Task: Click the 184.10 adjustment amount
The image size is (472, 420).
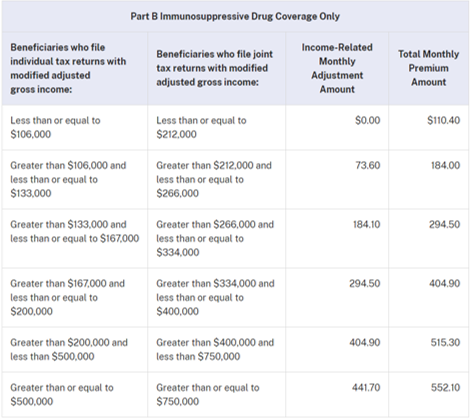Action: [x=367, y=224]
